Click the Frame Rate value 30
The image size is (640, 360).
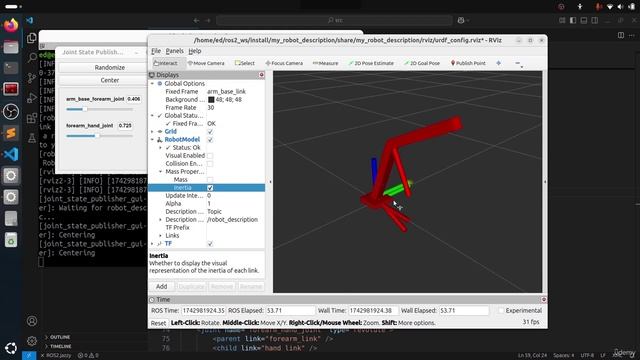pyautogui.click(x=211, y=108)
